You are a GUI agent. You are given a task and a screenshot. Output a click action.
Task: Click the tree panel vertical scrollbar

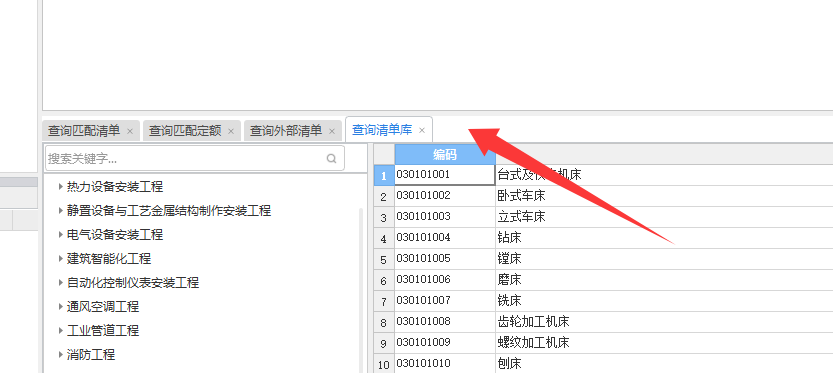pos(362,290)
